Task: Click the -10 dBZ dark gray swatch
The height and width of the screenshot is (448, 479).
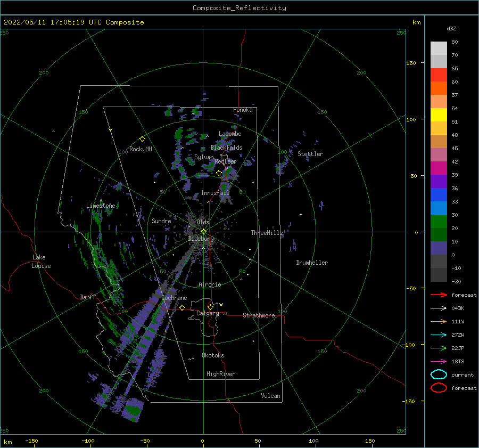Action: coord(439,261)
